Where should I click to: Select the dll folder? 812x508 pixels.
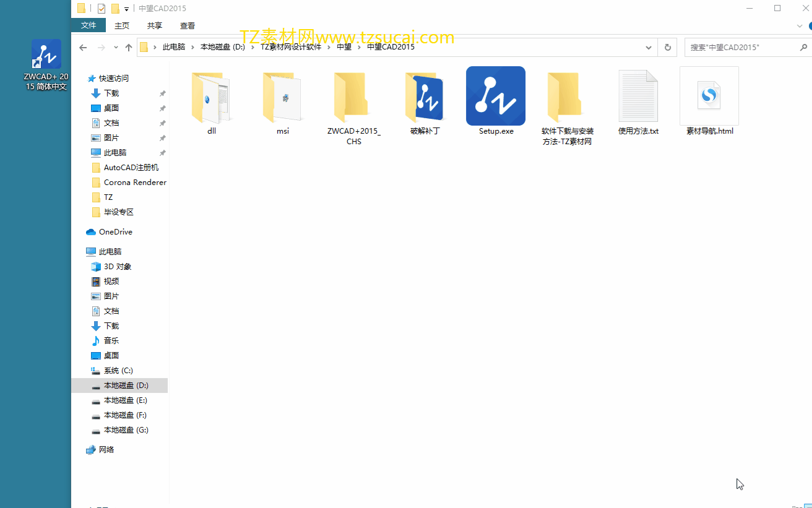(x=212, y=97)
